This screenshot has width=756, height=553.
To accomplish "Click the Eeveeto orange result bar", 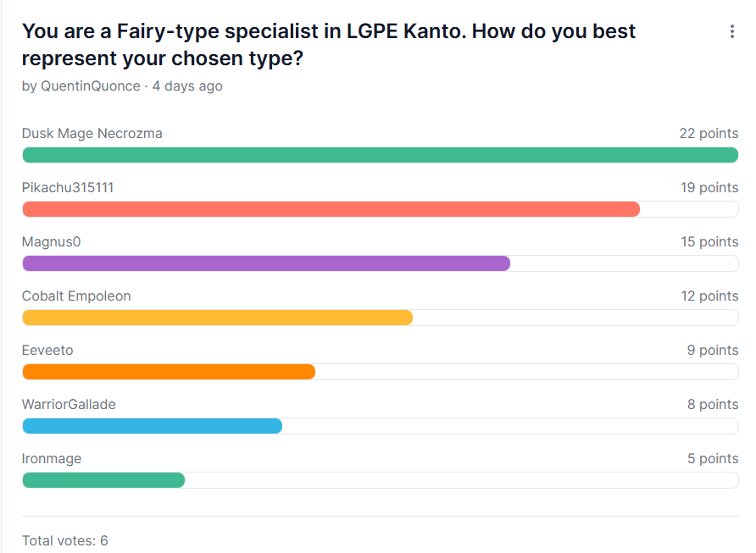I will pyautogui.click(x=169, y=372).
